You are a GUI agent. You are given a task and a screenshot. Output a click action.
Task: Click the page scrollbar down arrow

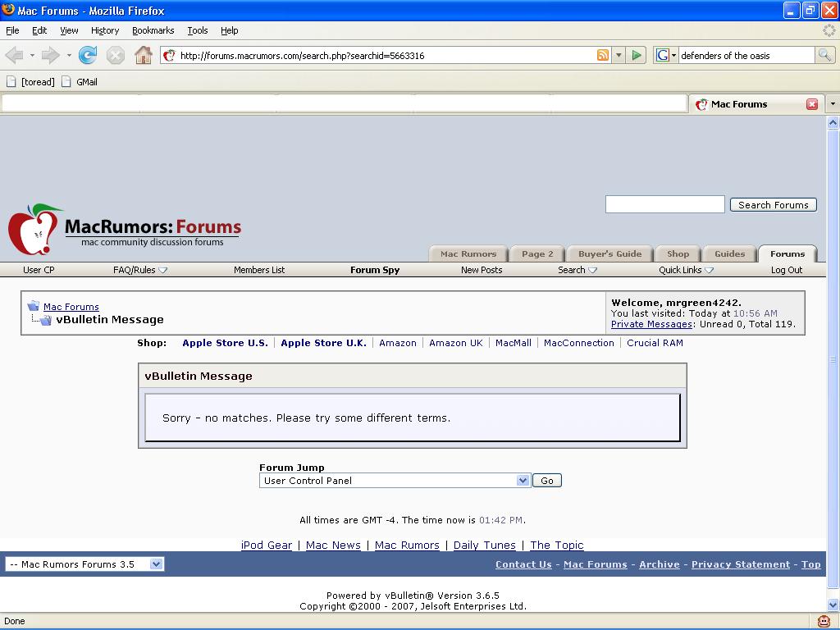click(833, 605)
